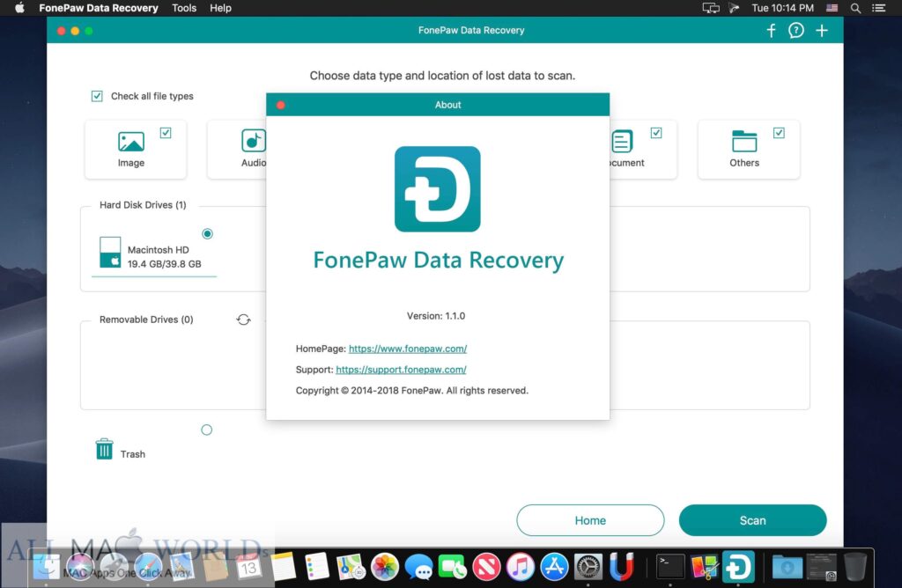Image resolution: width=902 pixels, height=588 pixels.
Task: Open FonePaw Data Recovery from the dock
Action: (738, 567)
